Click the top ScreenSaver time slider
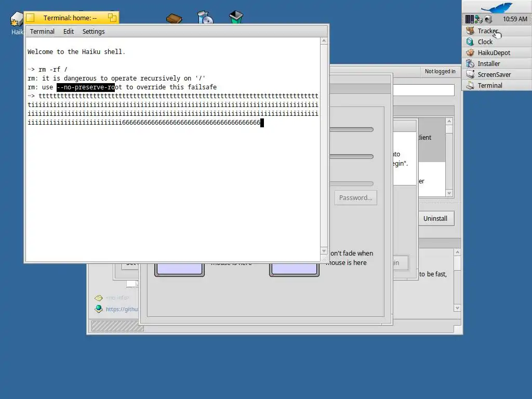Image resolution: width=532 pixels, height=399 pixels. [x=352, y=129]
